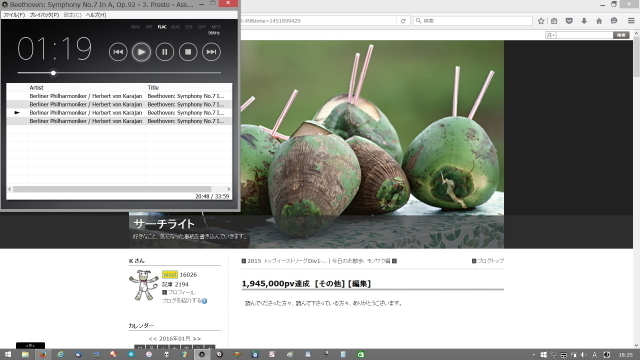This screenshot has height=360, width=640.
Task: Skip to the next track in player
Action: [x=211, y=52]
